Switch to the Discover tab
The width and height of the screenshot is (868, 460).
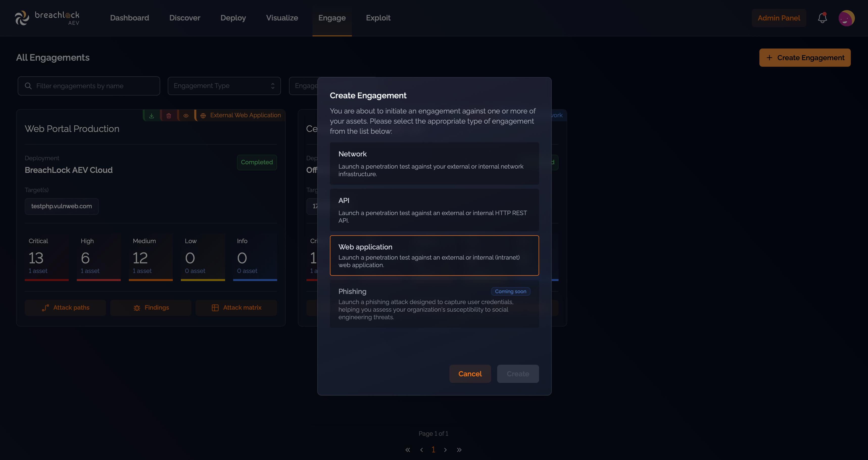185,18
